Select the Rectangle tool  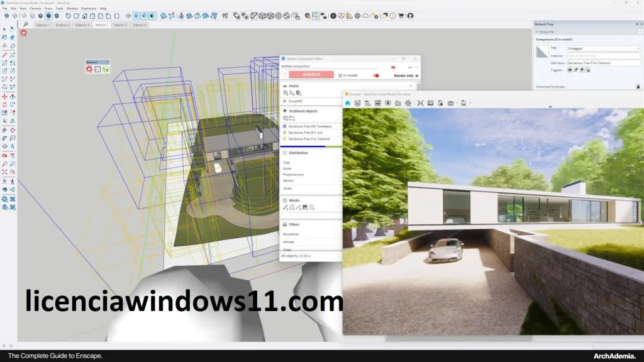pos(4,63)
